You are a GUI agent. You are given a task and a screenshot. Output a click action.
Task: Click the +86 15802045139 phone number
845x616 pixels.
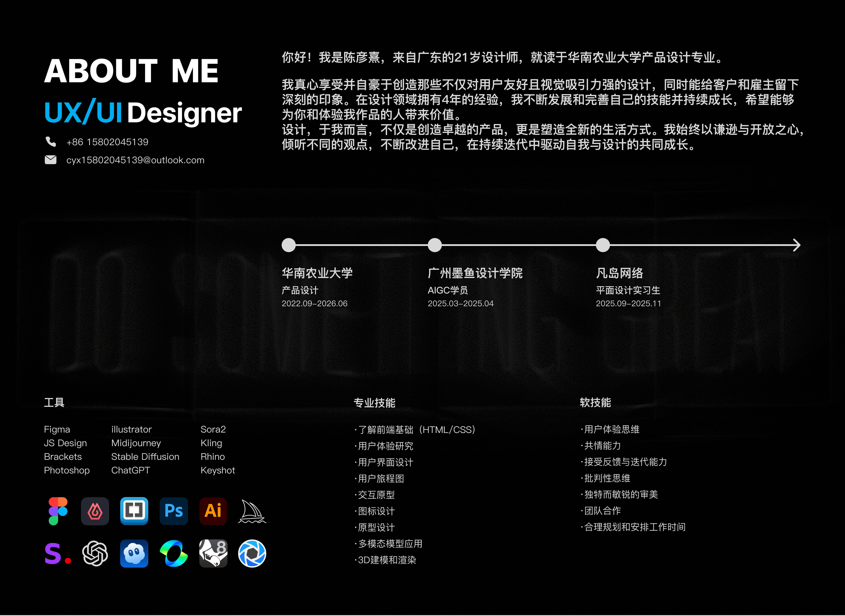click(x=107, y=142)
